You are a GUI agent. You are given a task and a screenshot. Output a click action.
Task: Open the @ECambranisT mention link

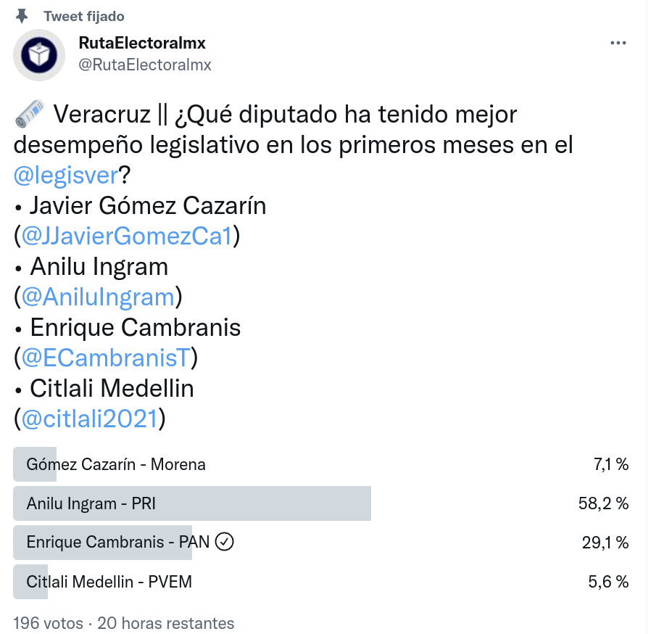pyautogui.click(x=105, y=358)
